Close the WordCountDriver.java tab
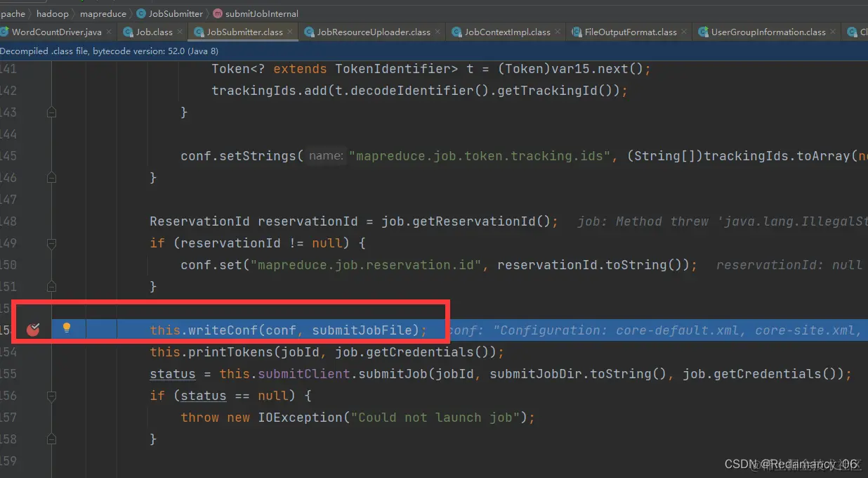 pyautogui.click(x=110, y=32)
